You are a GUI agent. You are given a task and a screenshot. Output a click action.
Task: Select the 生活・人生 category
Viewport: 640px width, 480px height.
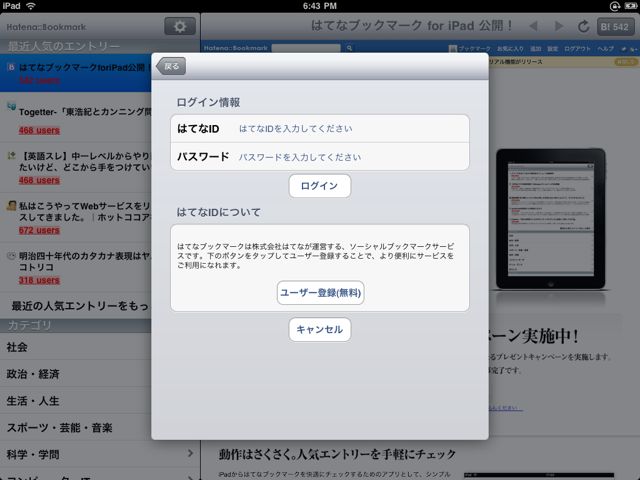[x=76, y=400]
